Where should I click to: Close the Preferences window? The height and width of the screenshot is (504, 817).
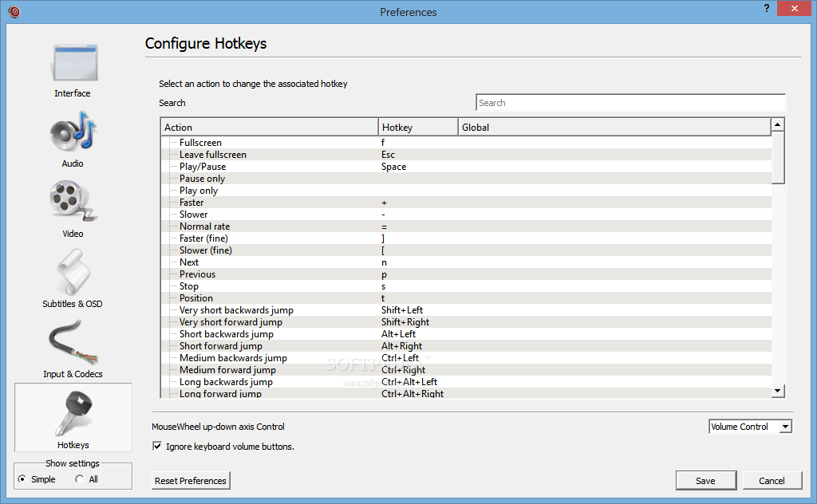[x=795, y=8]
